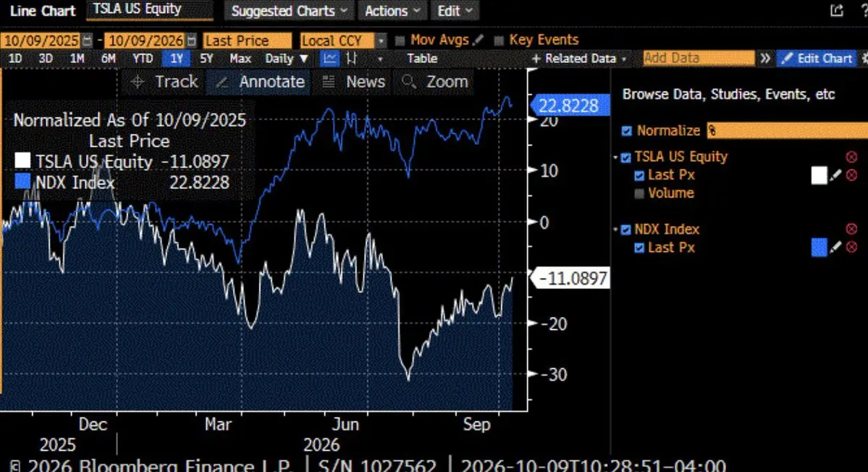Open the News overlay tool
This screenshot has width=868, height=472.
point(353,82)
